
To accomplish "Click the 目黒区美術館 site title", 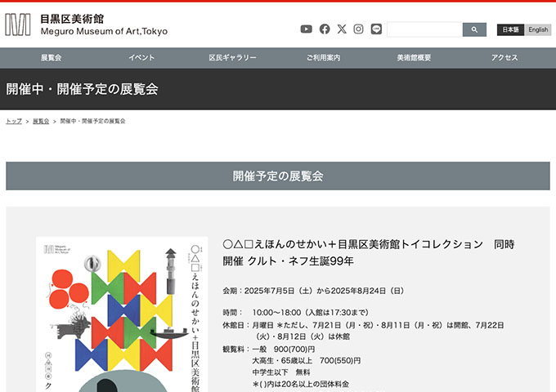I will click(x=72, y=19).
